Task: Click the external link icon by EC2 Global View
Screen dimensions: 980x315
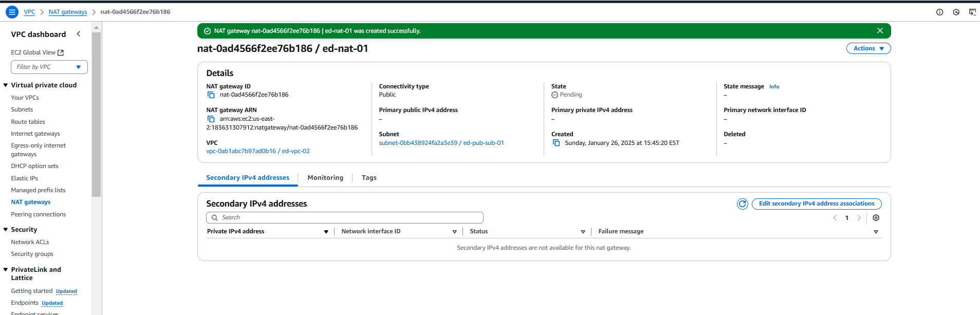Action: pos(61,52)
